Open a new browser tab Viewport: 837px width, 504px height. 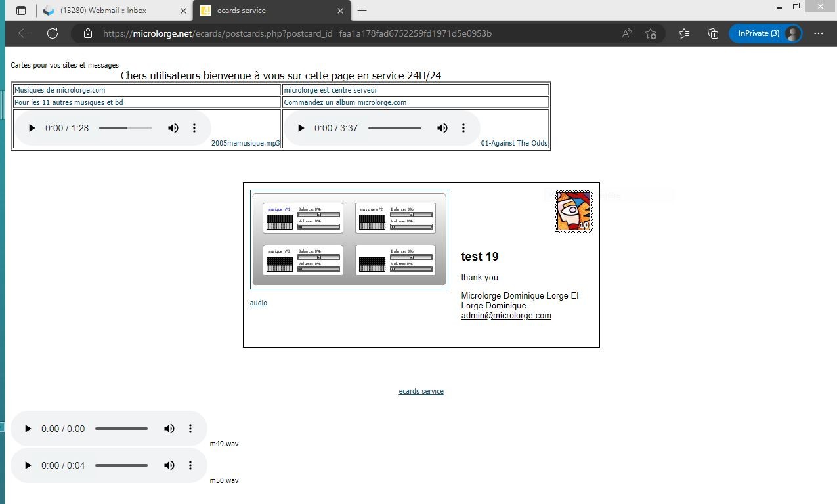point(362,10)
